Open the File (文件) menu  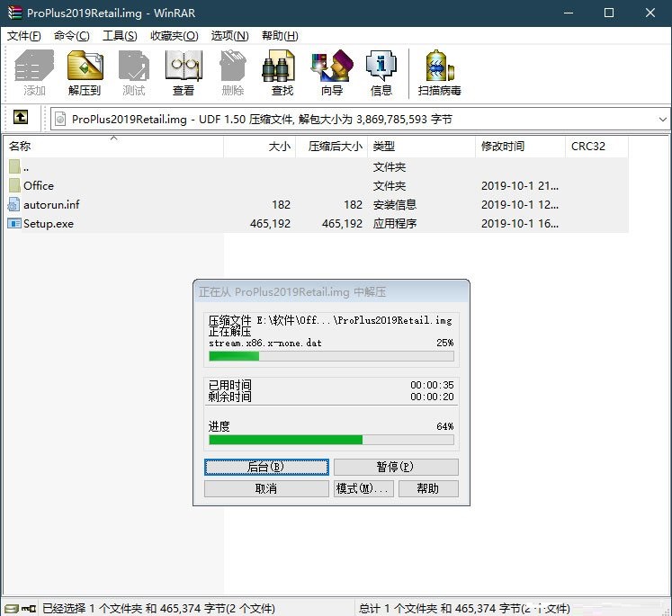point(24,36)
